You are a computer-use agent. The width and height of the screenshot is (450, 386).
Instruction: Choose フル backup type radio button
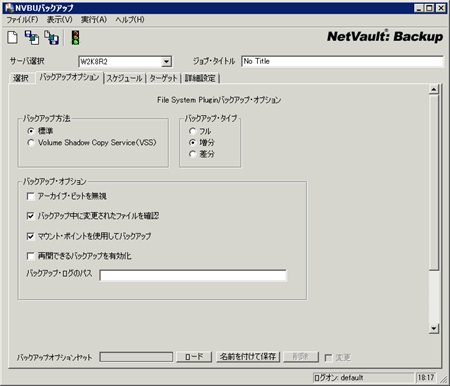[x=192, y=131]
